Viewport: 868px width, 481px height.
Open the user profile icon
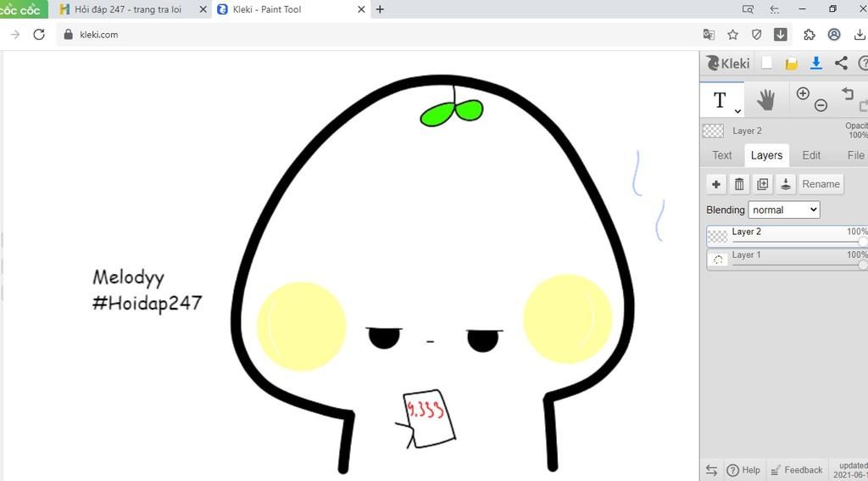834,34
